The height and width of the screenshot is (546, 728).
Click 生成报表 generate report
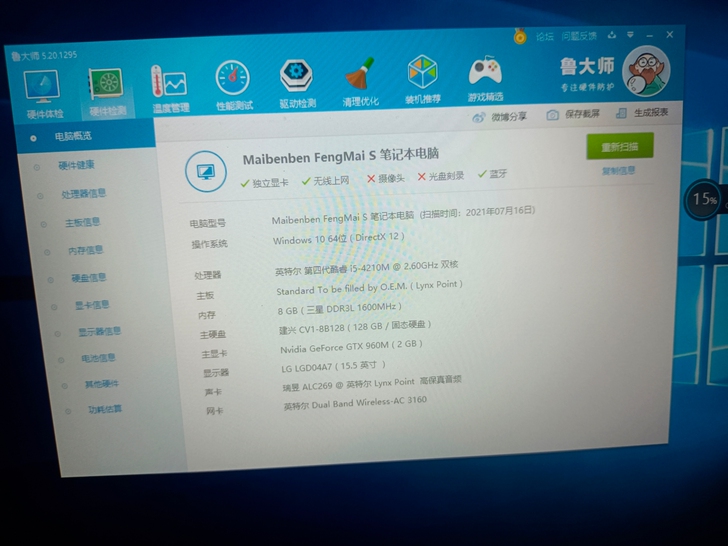pos(643,112)
